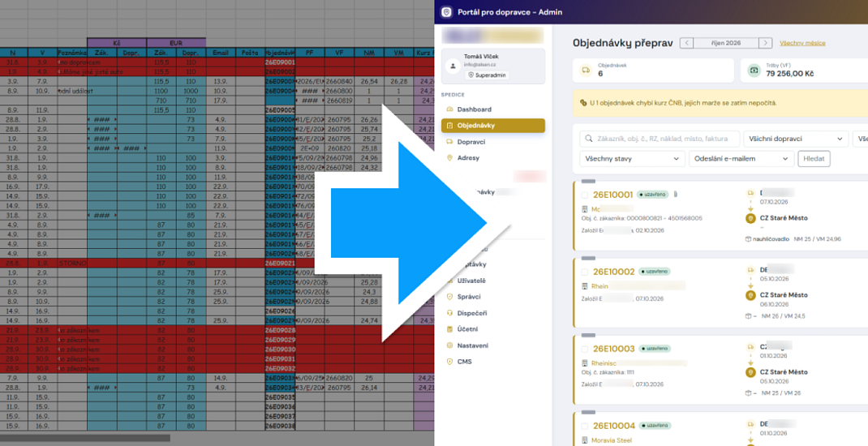Click the building icon beside Moravia Steel
This screenshot has height=446, width=868.
585,441
